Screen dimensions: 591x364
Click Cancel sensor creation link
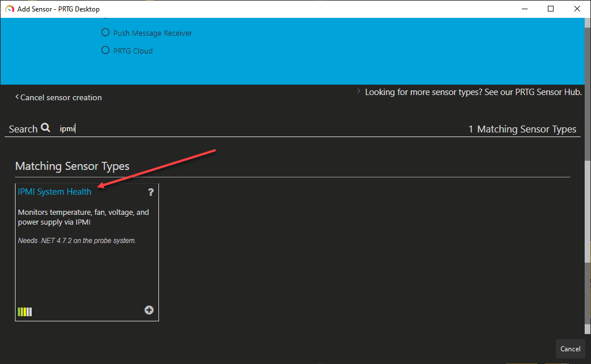coord(60,97)
